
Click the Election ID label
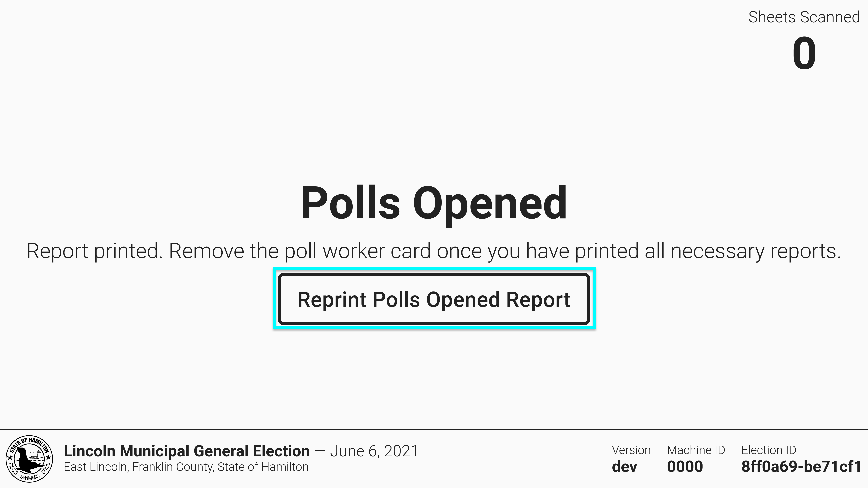(x=769, y=450)
